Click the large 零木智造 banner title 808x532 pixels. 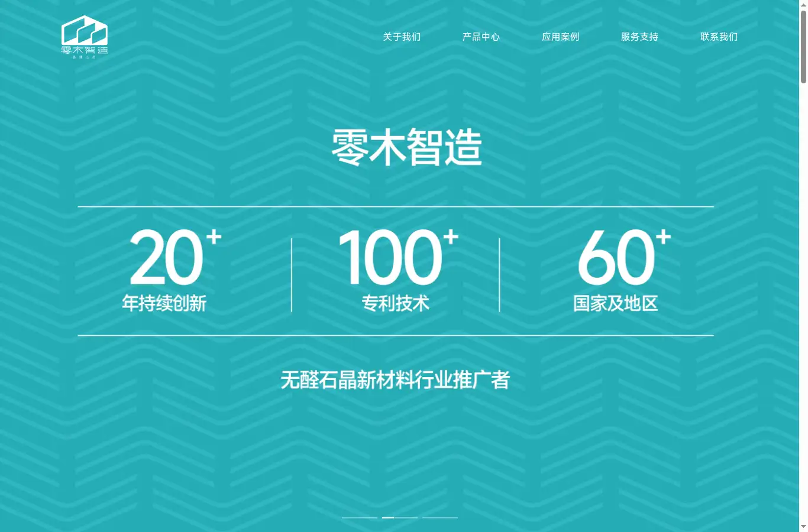coord(406,147)
